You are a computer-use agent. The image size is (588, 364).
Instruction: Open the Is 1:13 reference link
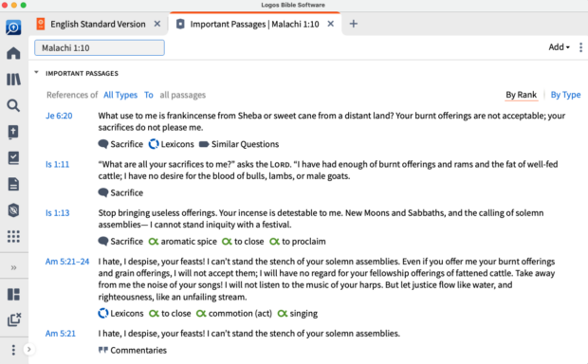pos(57,213)
